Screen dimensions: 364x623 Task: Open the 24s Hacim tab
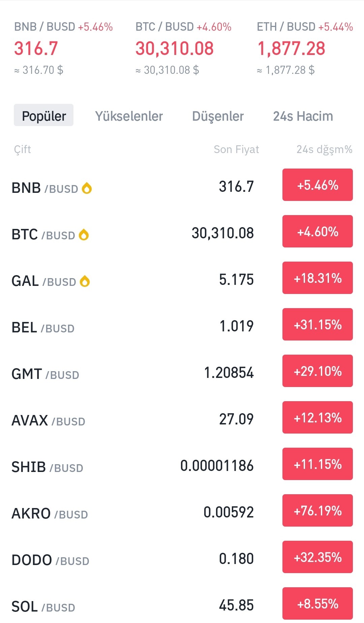303,116
